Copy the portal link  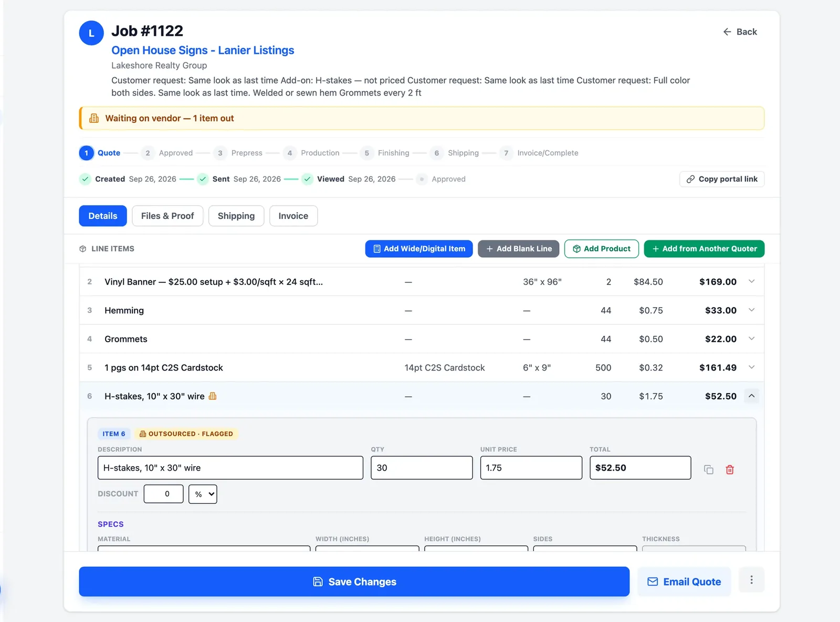point(722,179)
